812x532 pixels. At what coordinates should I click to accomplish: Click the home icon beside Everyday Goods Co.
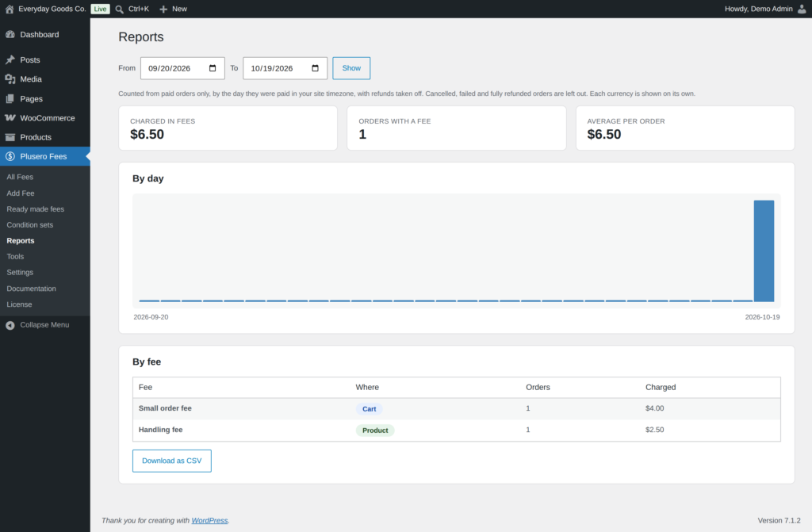pos(10,9)
